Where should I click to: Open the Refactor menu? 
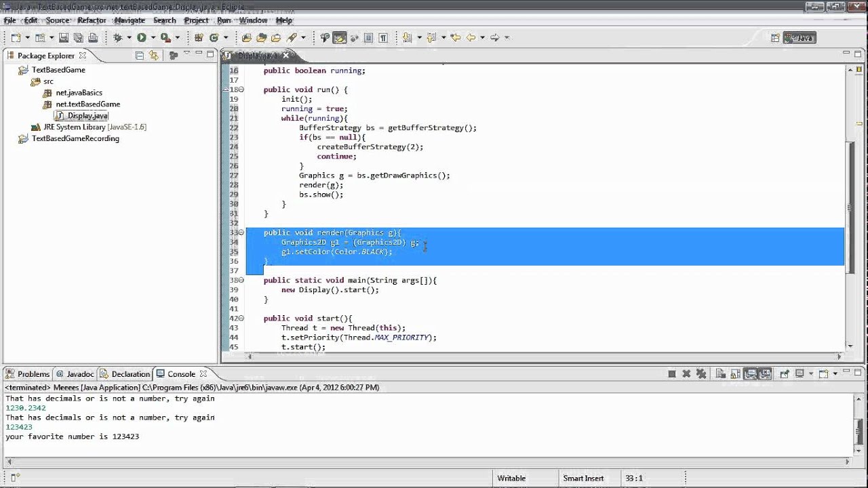click(92, 20)
